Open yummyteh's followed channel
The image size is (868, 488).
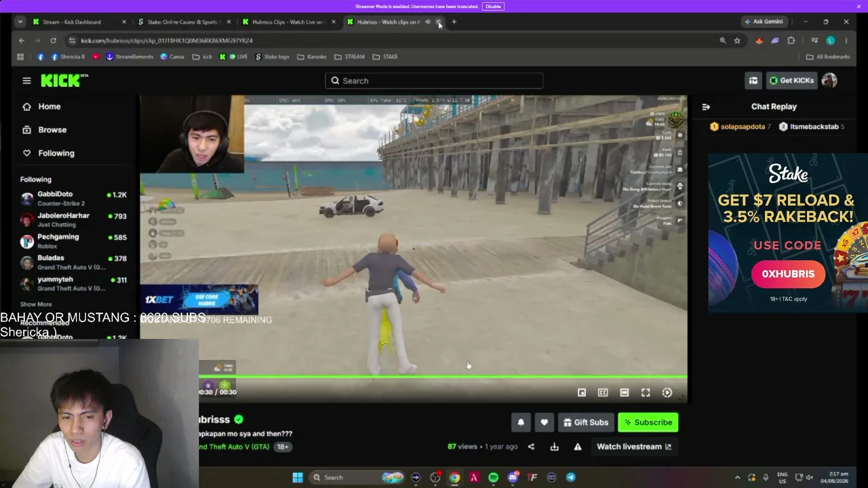pos(73,283)
